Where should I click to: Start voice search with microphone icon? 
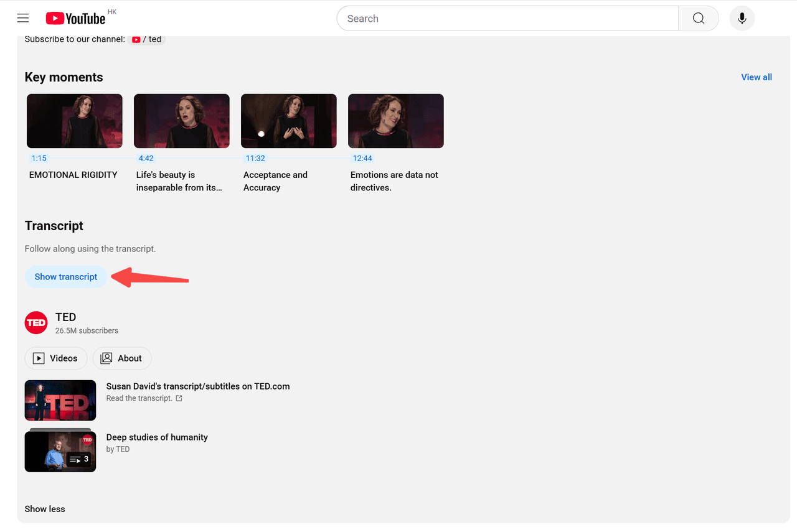[742, 19]
